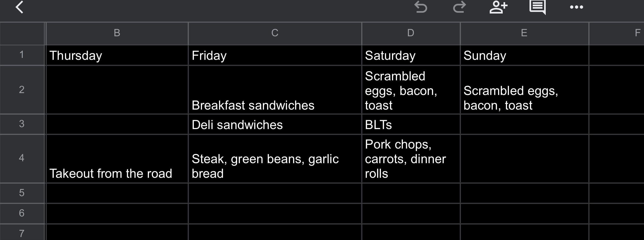This screenshot has height=240, width=644.
Task: Select column D header
Action: pyautogui.click(x=411, y=33)
